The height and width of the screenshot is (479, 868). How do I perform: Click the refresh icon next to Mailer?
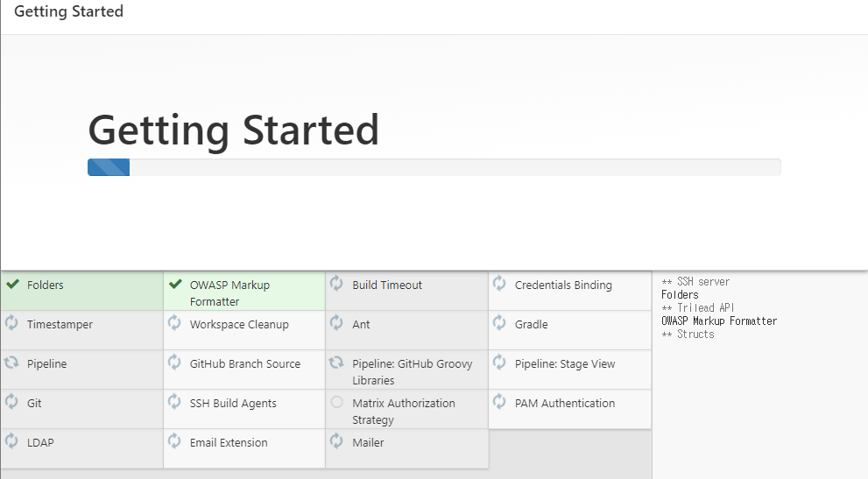336,441
